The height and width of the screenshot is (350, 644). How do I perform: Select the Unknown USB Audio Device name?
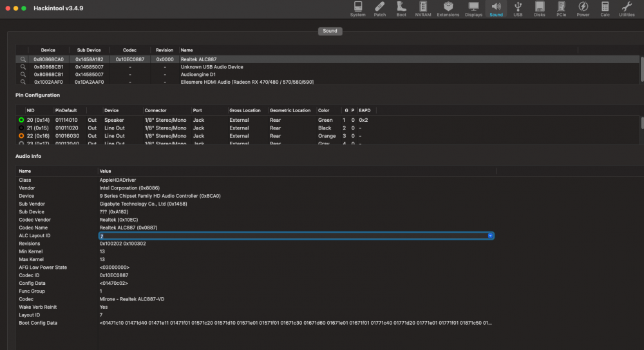coord(212,67)
